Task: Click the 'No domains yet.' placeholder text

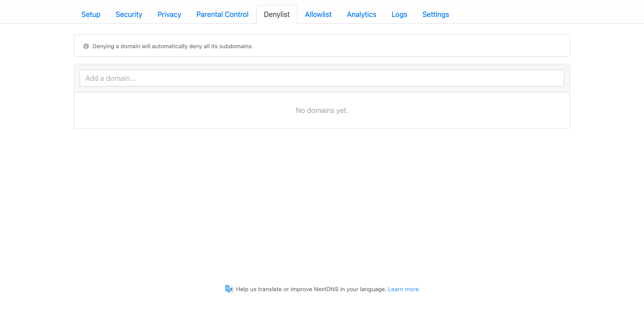Action: click(322, 110)
